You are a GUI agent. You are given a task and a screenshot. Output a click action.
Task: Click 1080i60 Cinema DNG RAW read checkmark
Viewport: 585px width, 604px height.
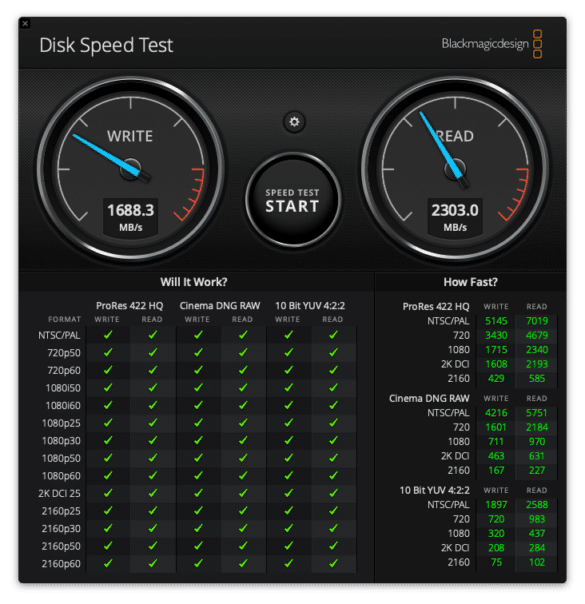(x=243, y=405)
